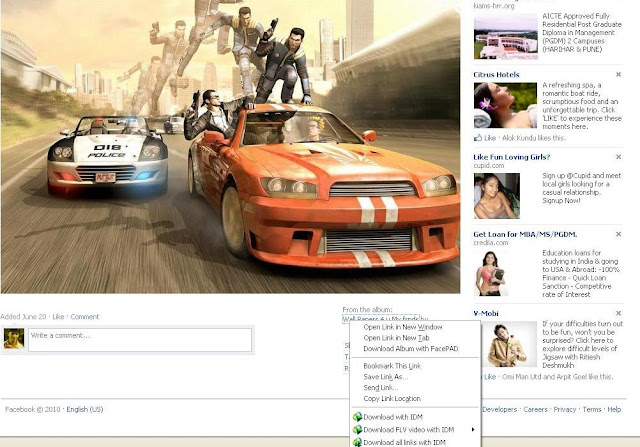Open Get Loan for MBA/MS/PGDM link
Image resolution: width=640 pixels, height=447 pixels.
[x=525, y=234]
